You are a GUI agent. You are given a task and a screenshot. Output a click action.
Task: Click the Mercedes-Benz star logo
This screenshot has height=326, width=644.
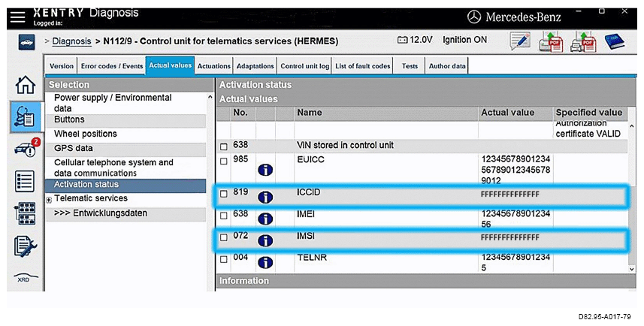pyautogui.click(x=474, y=17)
